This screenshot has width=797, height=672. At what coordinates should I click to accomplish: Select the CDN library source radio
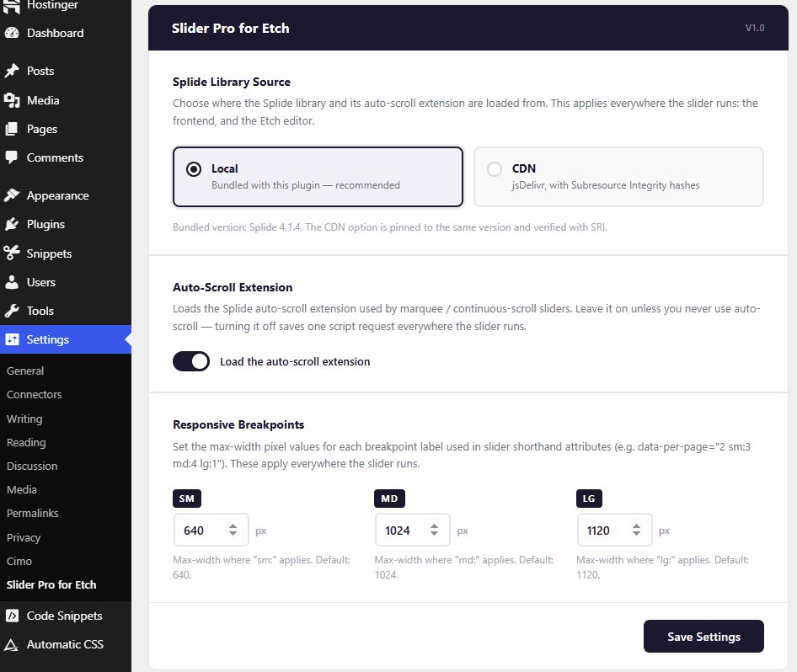[x=495, y=169]
